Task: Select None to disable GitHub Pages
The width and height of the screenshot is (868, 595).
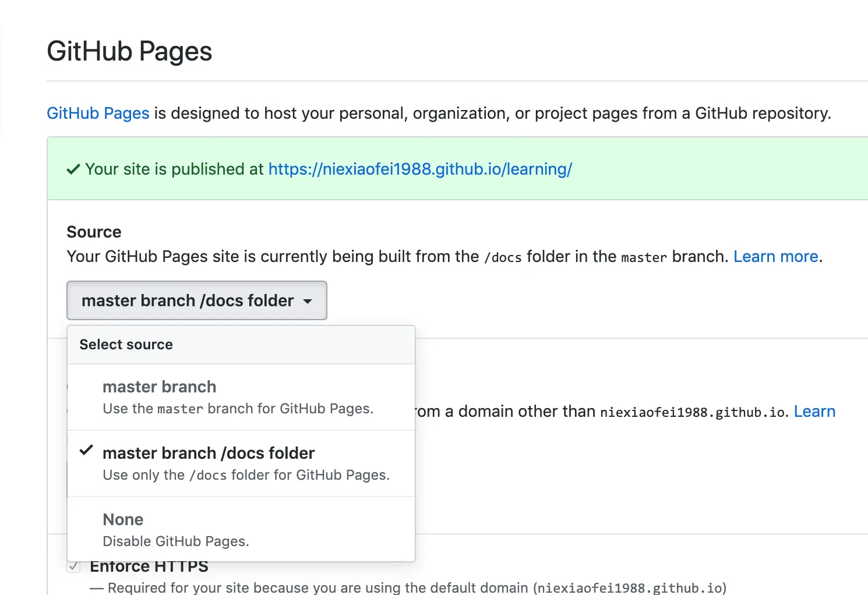Action: tap(241, 529)
